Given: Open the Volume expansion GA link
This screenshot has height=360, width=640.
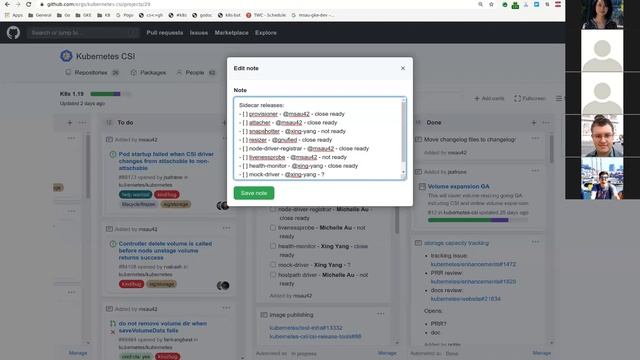Looking at the screenshot, I should click(x=458, y=186).
